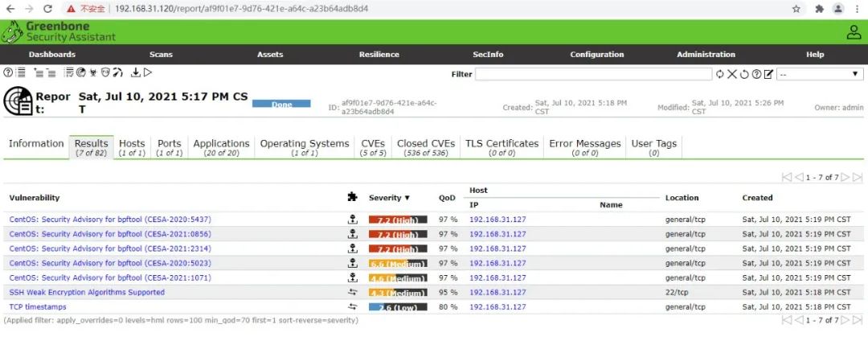Open the corresponding vulnerabilities bug icon
The height and width of the screenshot is (345, 868).
coord(93,72)
